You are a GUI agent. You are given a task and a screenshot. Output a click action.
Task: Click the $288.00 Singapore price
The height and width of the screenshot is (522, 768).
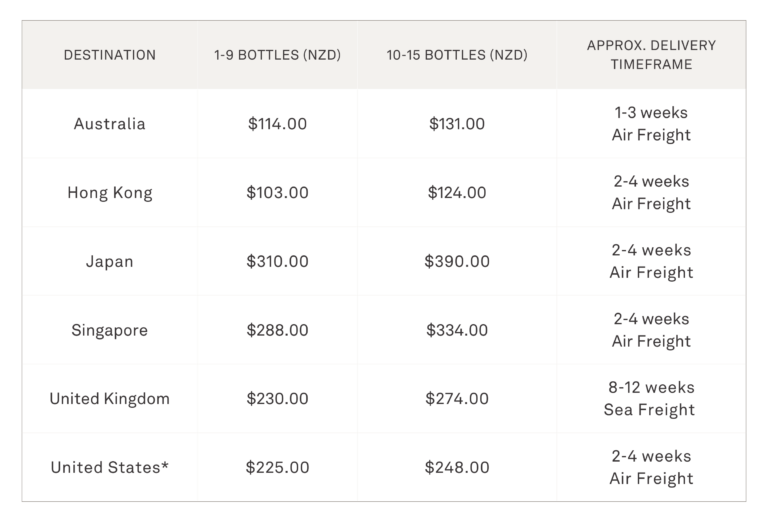[x=277, y=330]
